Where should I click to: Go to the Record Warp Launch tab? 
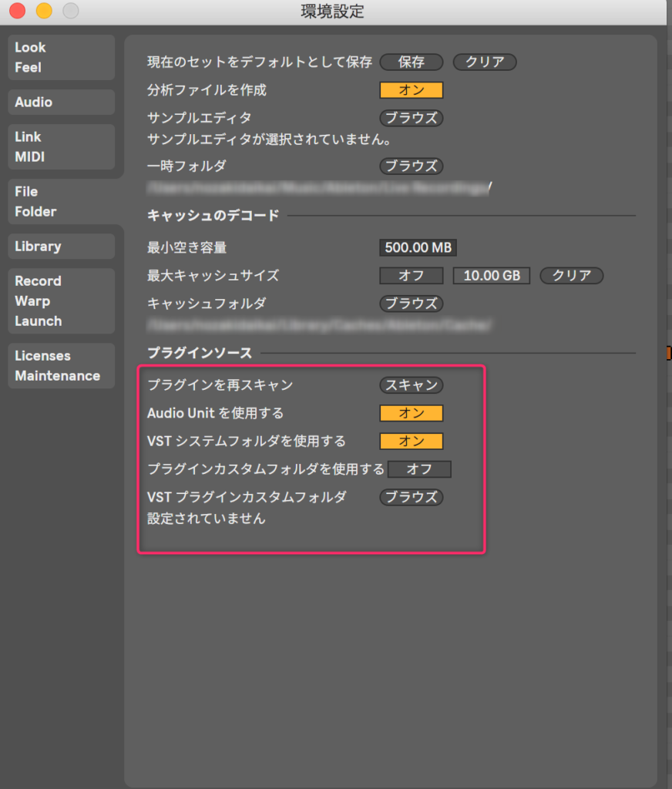coord(61,301)
